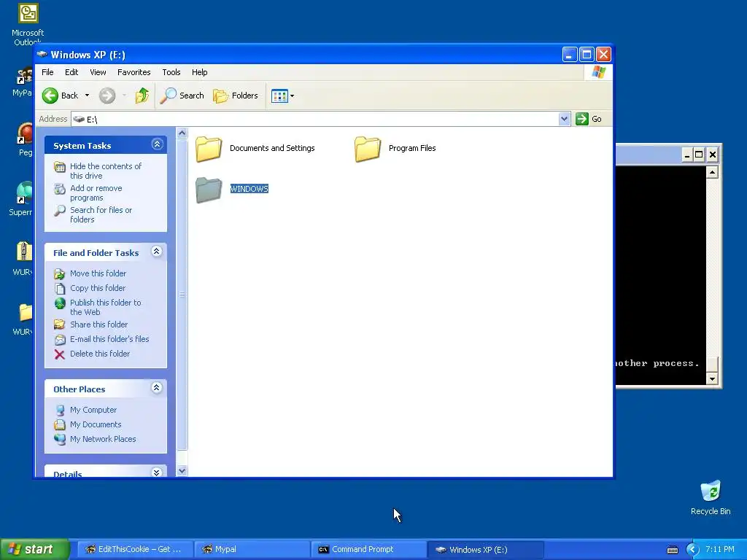Maximize the Command Prompt window
Viewport: 747px width, 560px height.
[699, 155]
